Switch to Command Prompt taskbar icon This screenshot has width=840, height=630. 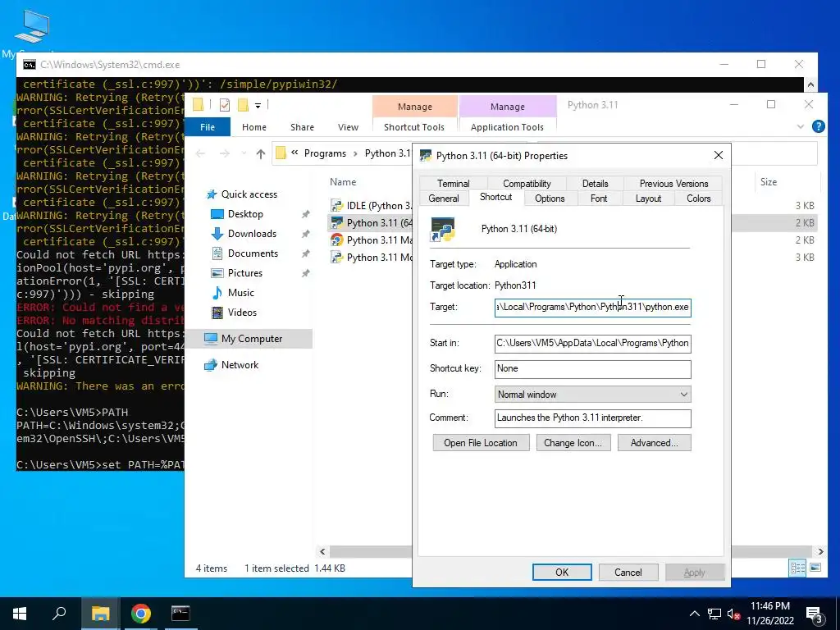tap(180, 614)
